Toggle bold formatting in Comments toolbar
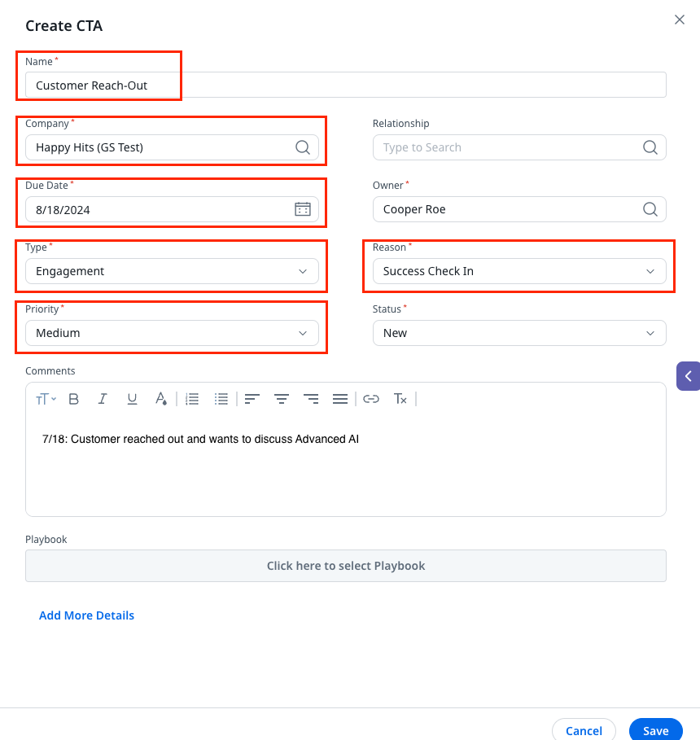Viewport: 700px width, 740px height. (74, 399)
